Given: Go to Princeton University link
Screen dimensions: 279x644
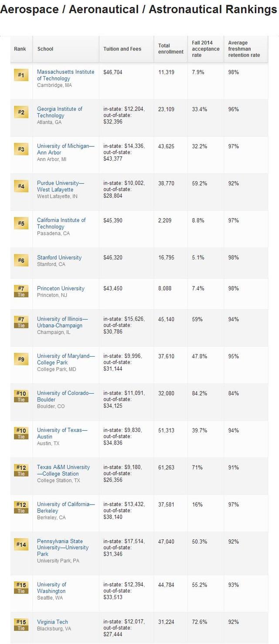Looking at the screenshot, I should [61, 288].
